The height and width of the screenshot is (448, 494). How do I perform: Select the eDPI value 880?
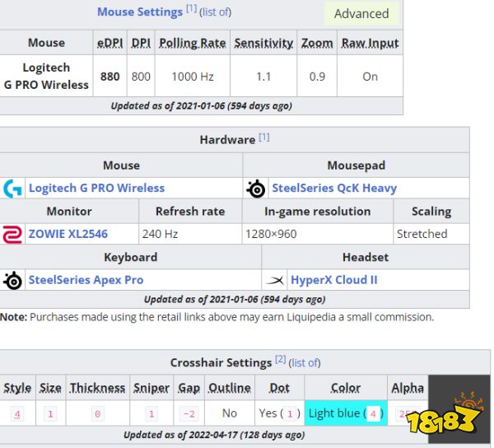pos(110,77)
